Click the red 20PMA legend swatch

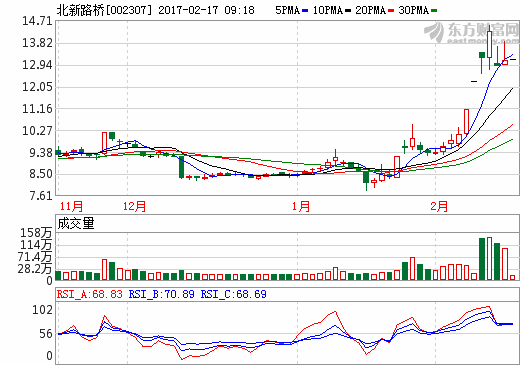coord(391,11)
